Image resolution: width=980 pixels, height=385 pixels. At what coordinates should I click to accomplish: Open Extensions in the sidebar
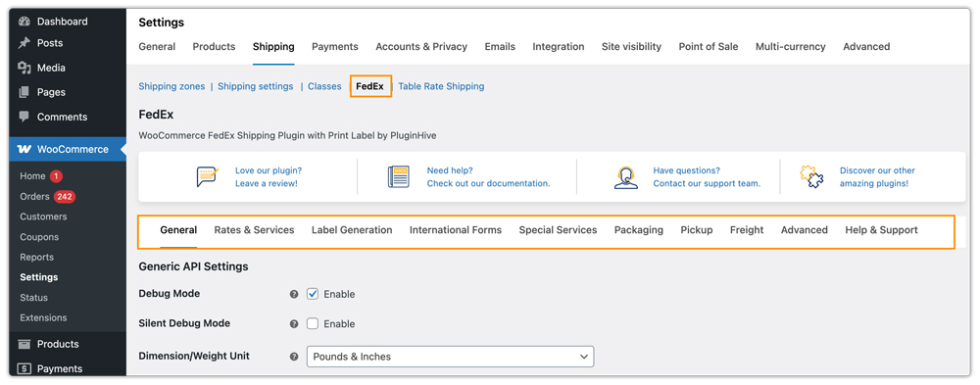click(x=43, y=317)
